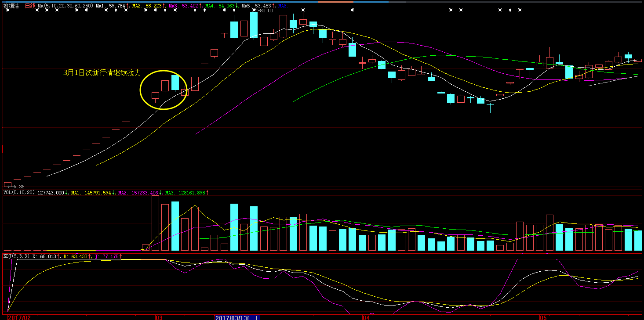The image size is (644, 320).
Task: Click the 80.00 high price marker
Action: coord(266,11)
